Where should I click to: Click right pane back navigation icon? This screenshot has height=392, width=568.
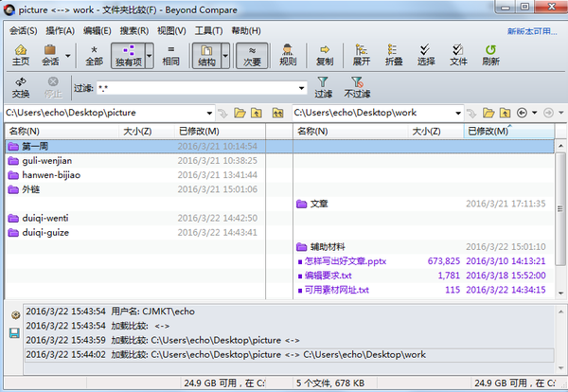[522, 113]
